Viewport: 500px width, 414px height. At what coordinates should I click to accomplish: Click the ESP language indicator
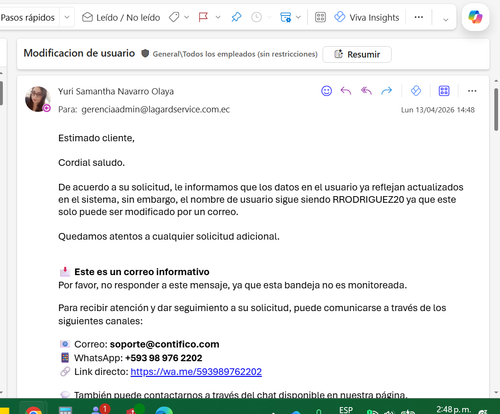346,410
